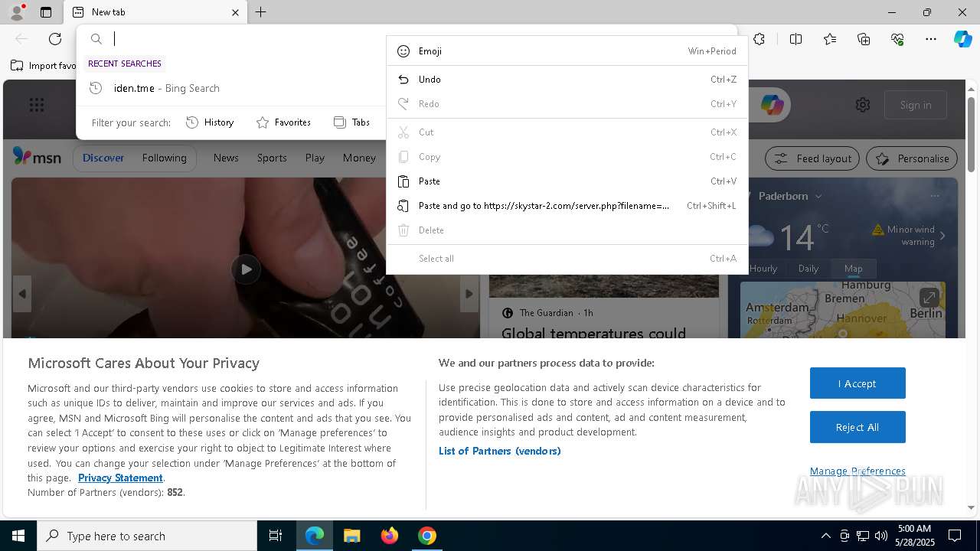
Task: Accept cookies with I Accept
Action: [857, 383]
